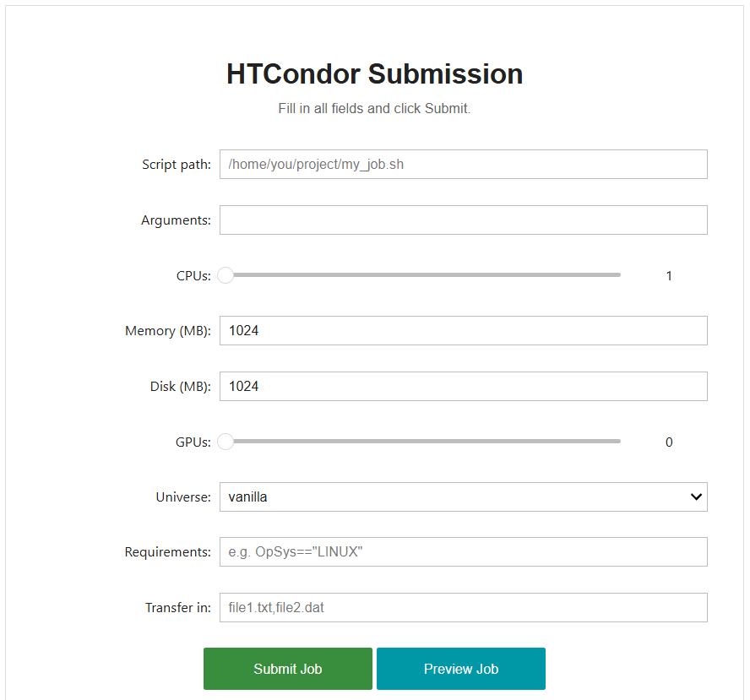The width and height of the screenshot is (750, 700).
Task: Click the green Submit Job button
Action: tap(287, 668)
